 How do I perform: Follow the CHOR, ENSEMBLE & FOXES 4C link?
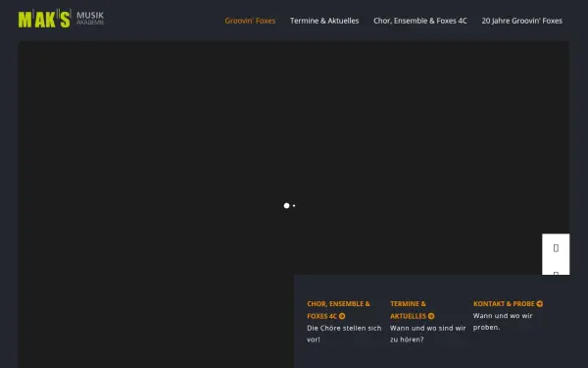pyautogui.click(x=338, y=310)
